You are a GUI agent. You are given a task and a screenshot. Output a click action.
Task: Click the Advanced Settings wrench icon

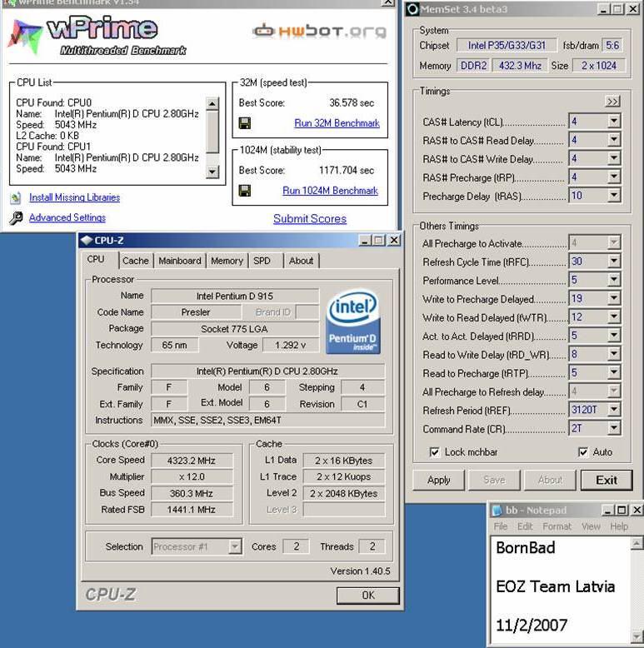point(16,217)
